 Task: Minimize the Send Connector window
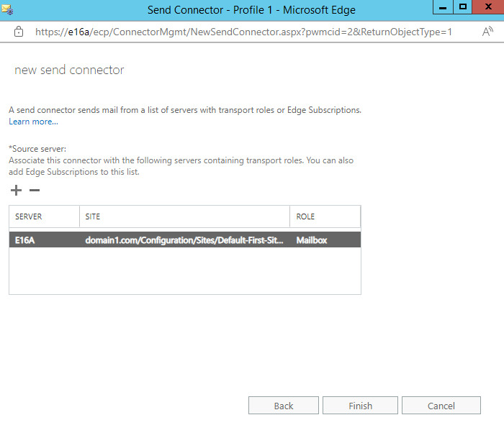coord(443,7)
